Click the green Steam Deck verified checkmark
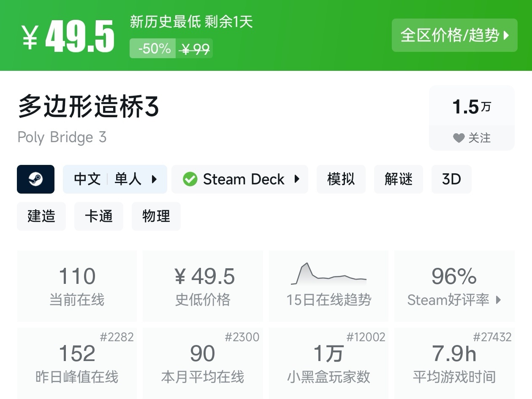 tap(190, 179)
